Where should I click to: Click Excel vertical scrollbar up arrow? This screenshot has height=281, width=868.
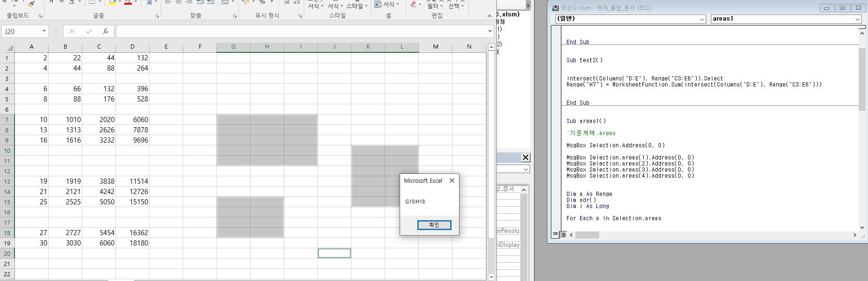(x=491, y=47)
